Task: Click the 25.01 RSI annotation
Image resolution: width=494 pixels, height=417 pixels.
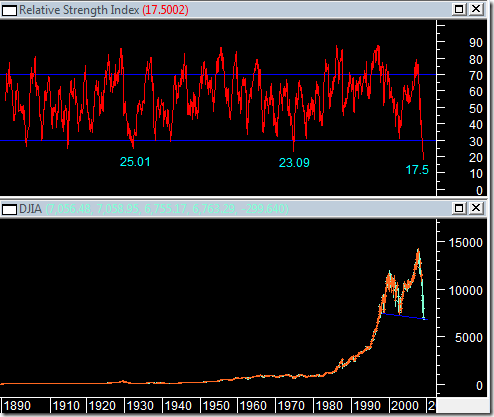Action: coord(135,162)
